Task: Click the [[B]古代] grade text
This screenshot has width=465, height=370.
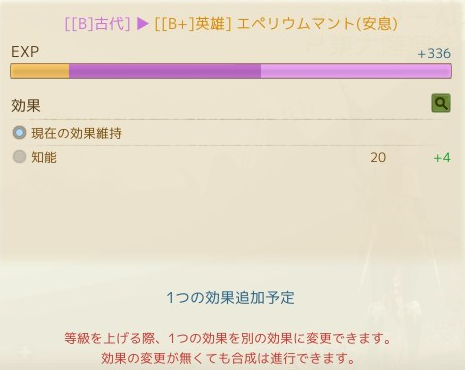Action: click(x=97, y=24)
